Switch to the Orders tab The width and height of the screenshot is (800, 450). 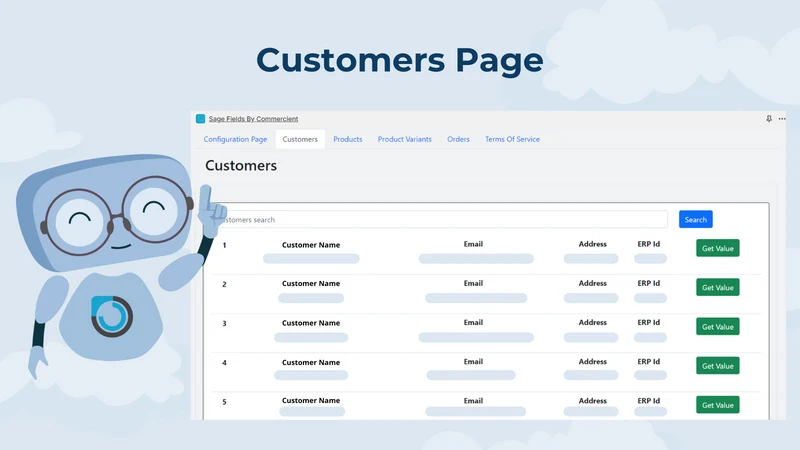458,139
